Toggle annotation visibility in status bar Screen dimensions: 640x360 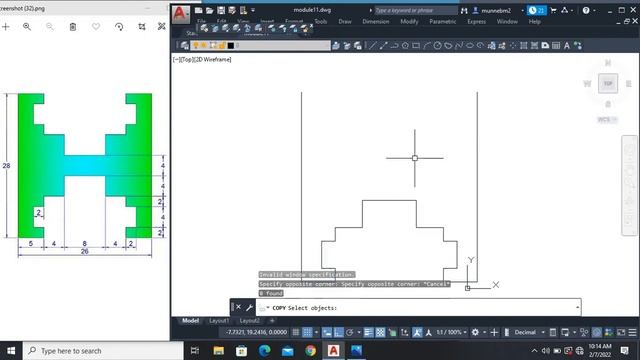pos(417,332)
